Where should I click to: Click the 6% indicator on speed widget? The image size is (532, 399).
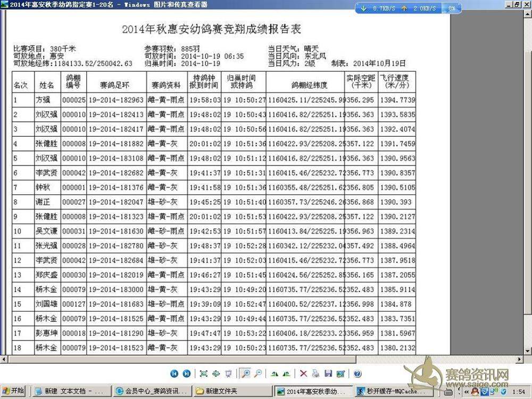coord(452,8)
